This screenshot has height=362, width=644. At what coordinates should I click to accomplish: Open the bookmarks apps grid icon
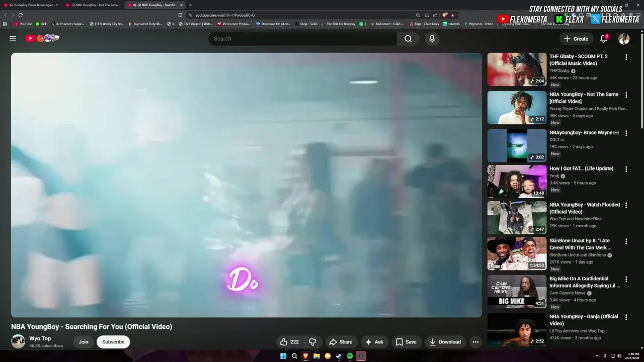coord(5,24)
